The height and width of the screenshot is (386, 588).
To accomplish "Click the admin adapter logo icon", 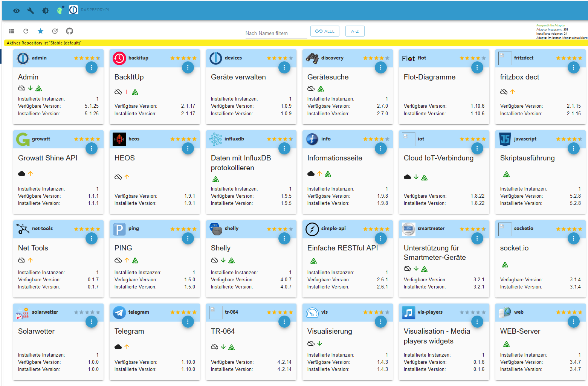I will tap(23, 58).
